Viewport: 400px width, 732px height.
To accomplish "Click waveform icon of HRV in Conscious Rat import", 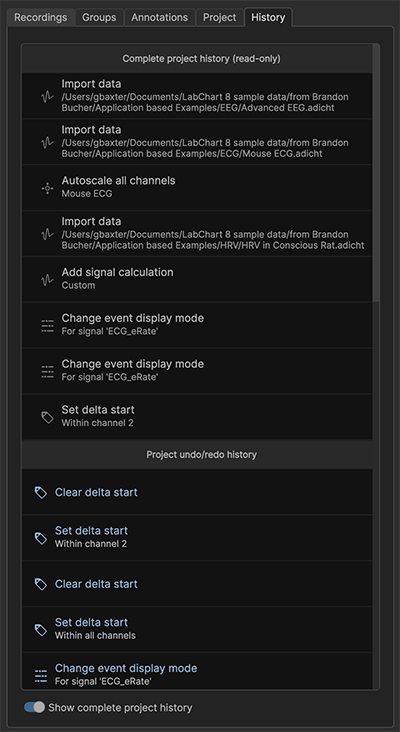I will [47, 234].
